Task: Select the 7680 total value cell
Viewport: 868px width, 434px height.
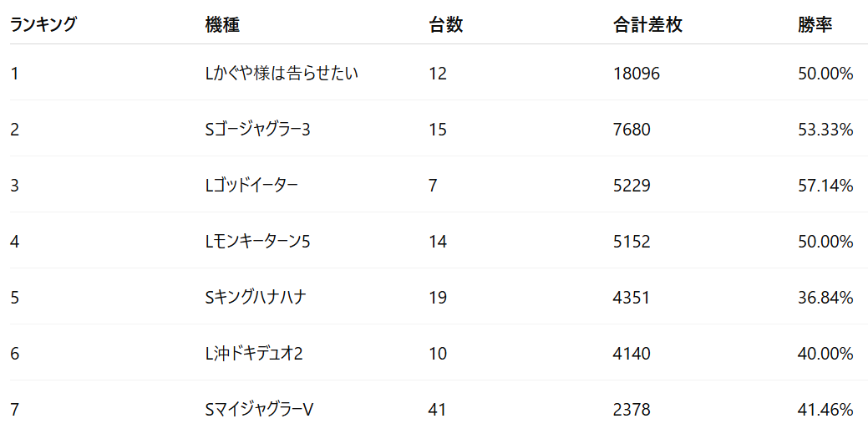Action: coord(632,130)
